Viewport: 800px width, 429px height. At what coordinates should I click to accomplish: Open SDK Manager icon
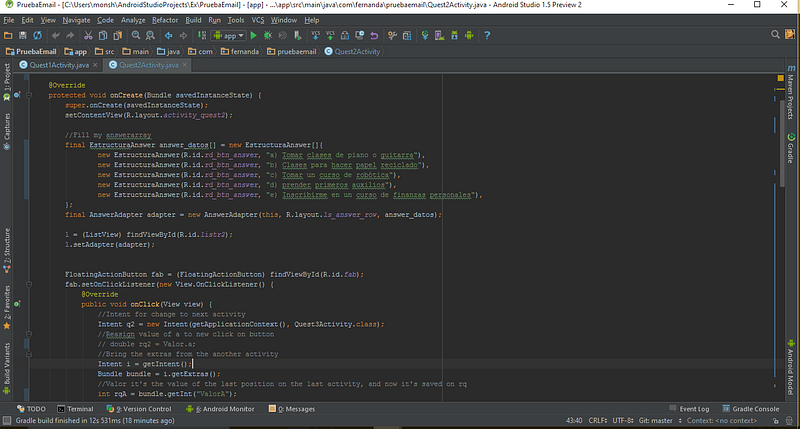tap(454, 35)
